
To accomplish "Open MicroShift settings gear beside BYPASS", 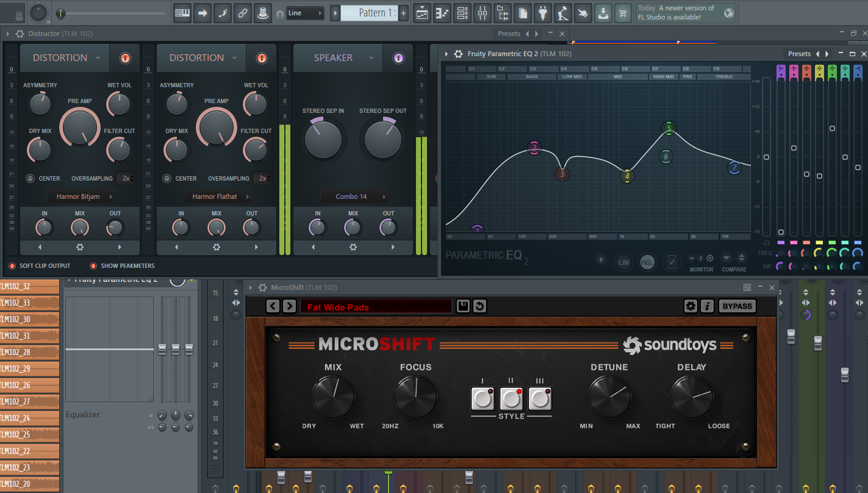I will click(x=690, y=306).
